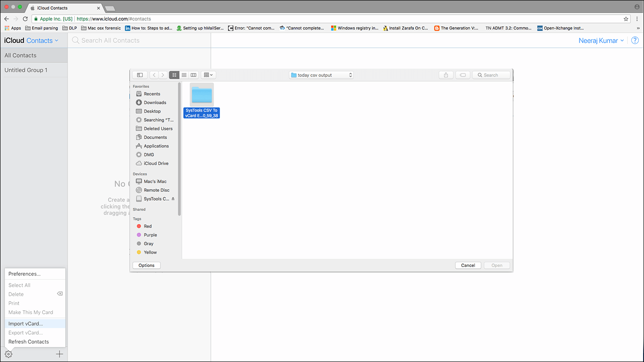Select Downloads in Favorites sidebar
Screen dimensions: 644x362
[154, 102]
